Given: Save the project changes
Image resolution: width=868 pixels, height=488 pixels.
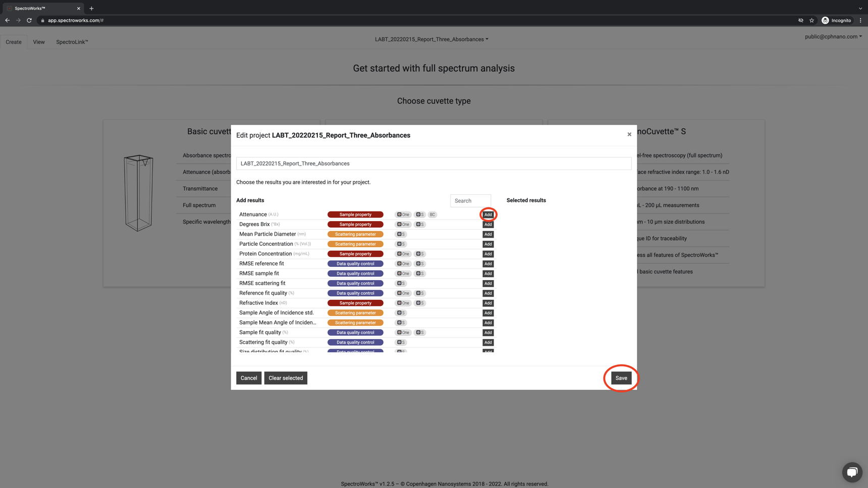Looking at the screenshot, I should (x=621, y=378).
